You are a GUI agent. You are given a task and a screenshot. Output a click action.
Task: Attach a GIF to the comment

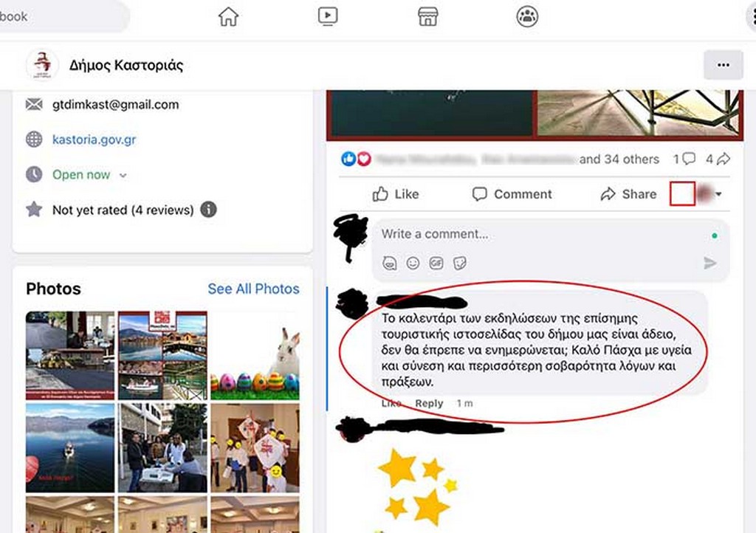click(436, 263)
